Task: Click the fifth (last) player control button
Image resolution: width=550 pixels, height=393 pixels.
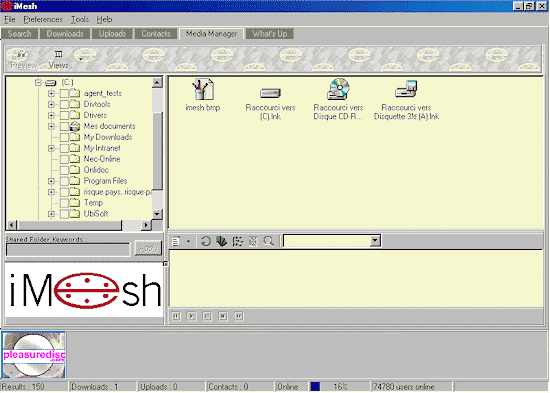Action: 239,317
